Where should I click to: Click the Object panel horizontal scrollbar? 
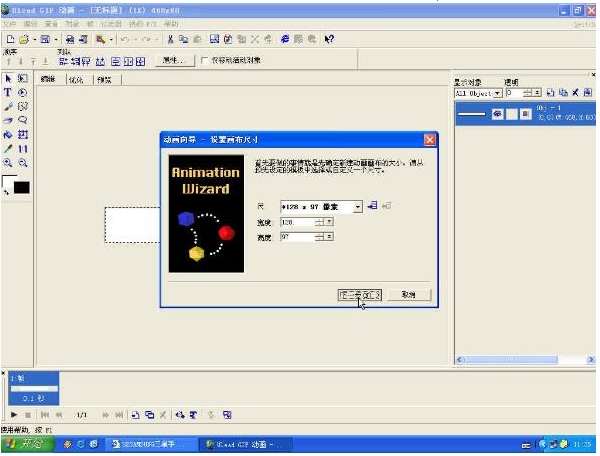click(524, 360)
